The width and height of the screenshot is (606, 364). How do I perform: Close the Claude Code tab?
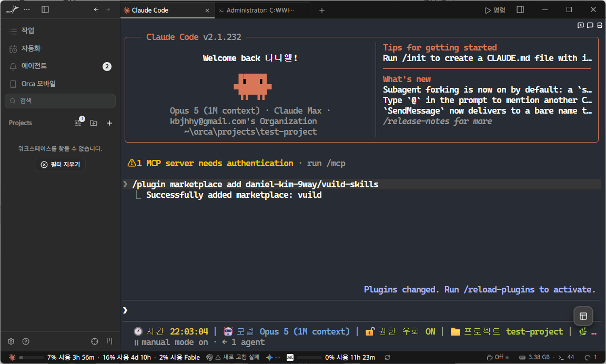(x=207, y=11)
